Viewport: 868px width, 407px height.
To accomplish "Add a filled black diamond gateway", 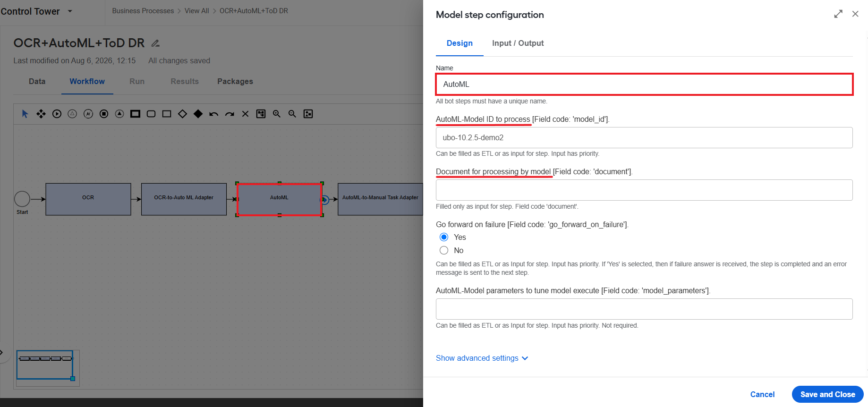I will click(198, 114).
